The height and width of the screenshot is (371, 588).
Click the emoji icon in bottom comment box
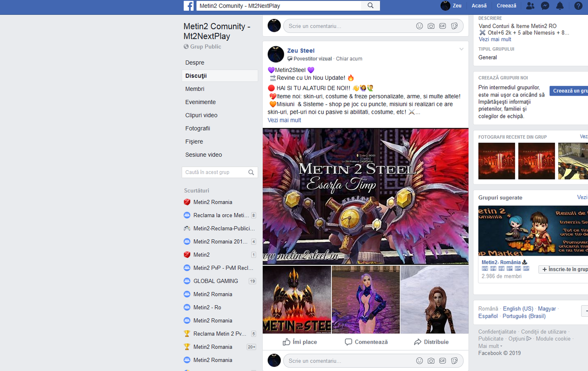tap(420, 361)
